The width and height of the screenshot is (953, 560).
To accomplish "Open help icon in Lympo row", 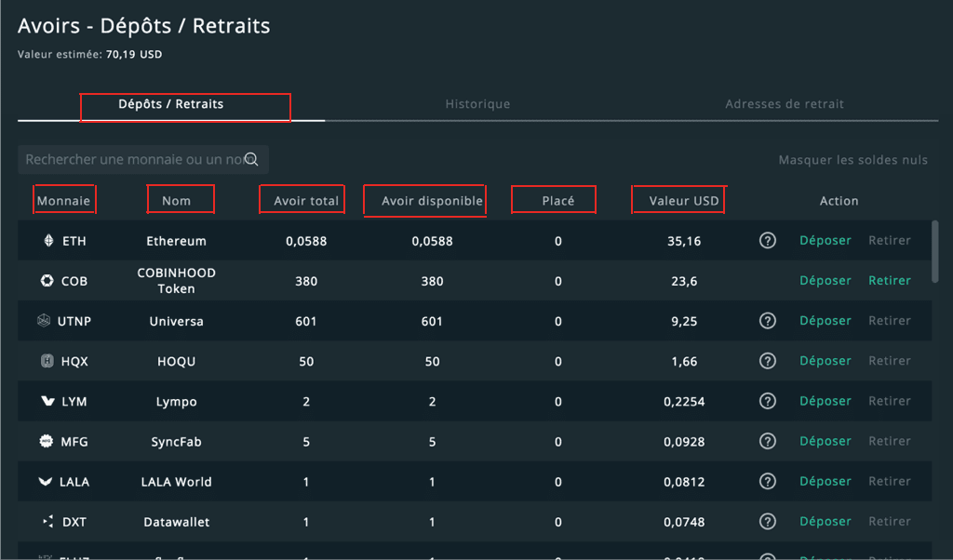I will (768, 401).
